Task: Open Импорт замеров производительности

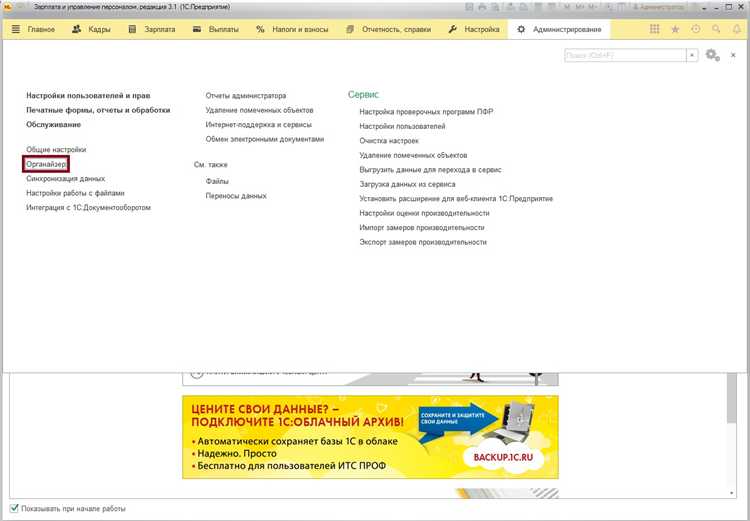Action: pos(422,228)
